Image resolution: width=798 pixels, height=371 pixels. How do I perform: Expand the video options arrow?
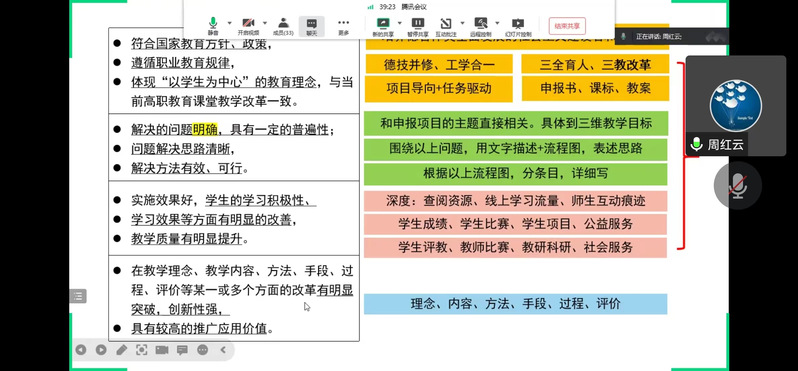pos(265,23)
